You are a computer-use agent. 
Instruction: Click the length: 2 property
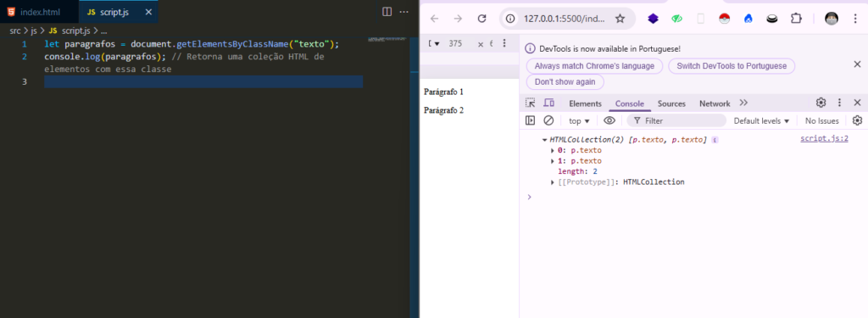click(x=577, y=172)
